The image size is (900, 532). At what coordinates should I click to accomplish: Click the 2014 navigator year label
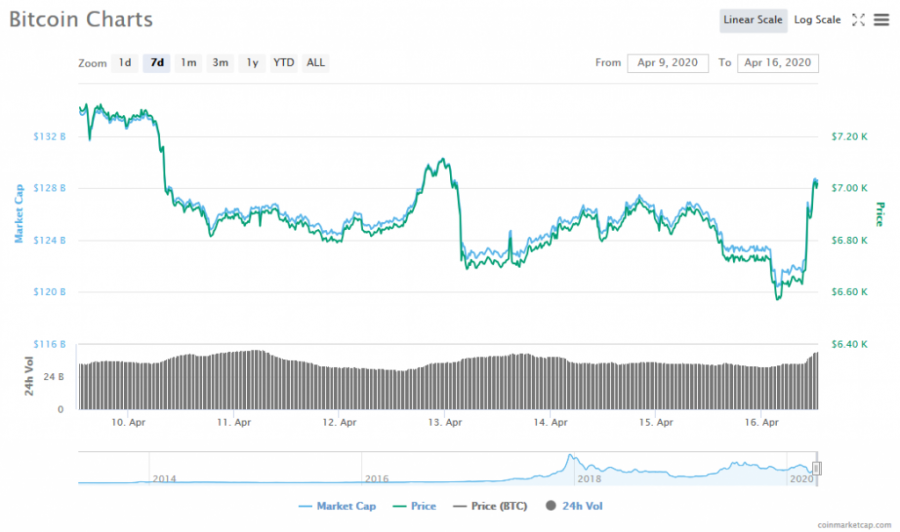164,479
